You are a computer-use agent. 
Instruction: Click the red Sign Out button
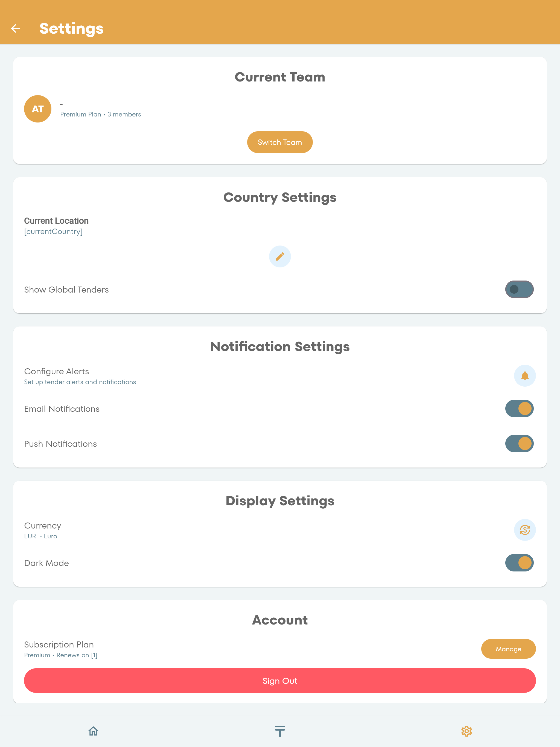pos(280,681)
